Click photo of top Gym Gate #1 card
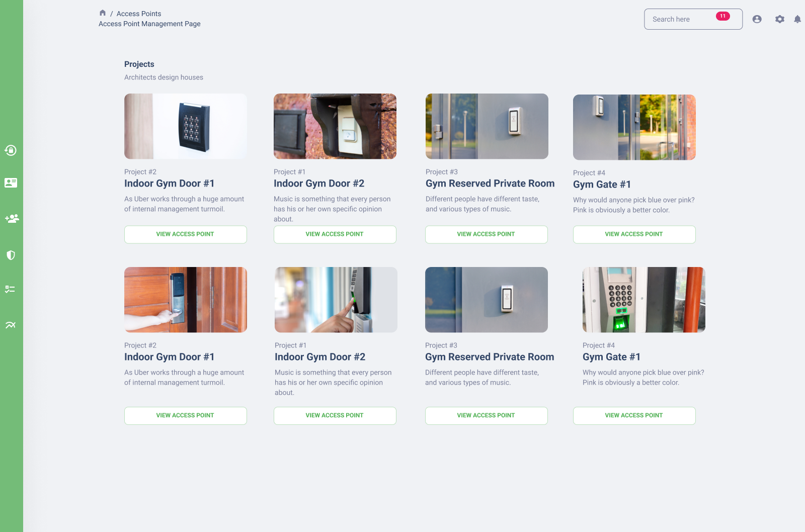The height and width of the screenshot is (532, 805). (x=634, y=127)
